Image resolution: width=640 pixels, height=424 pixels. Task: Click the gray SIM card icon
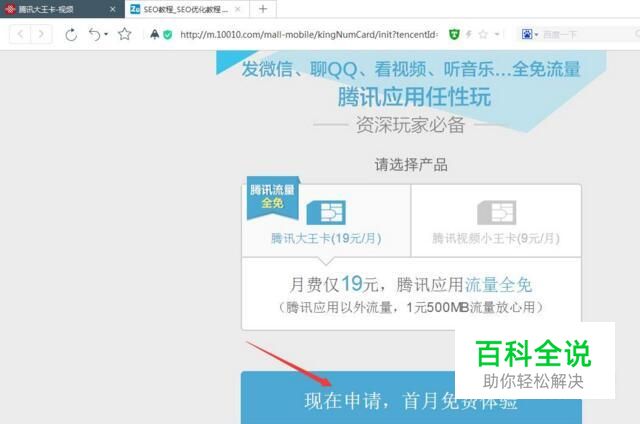coord(497,212)
